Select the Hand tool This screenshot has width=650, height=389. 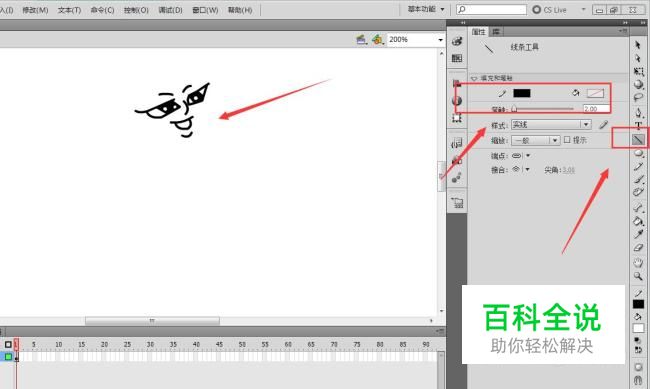tap(638, 263)
